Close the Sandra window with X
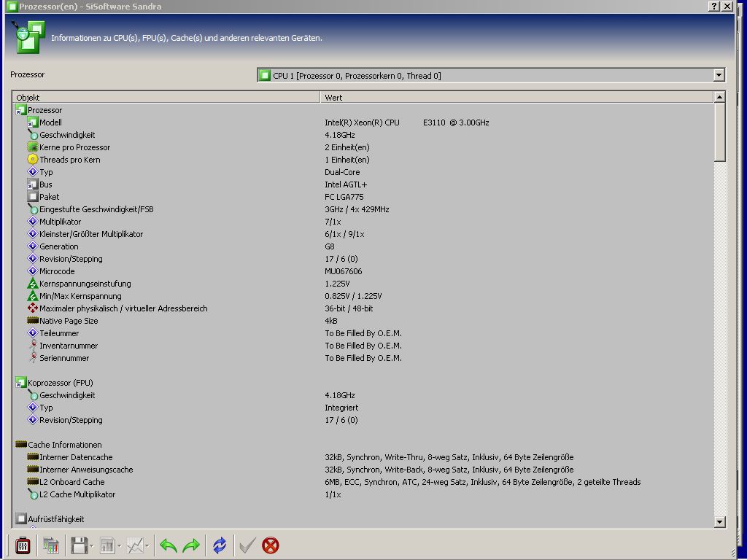747x560 pixels. point(727,6)
